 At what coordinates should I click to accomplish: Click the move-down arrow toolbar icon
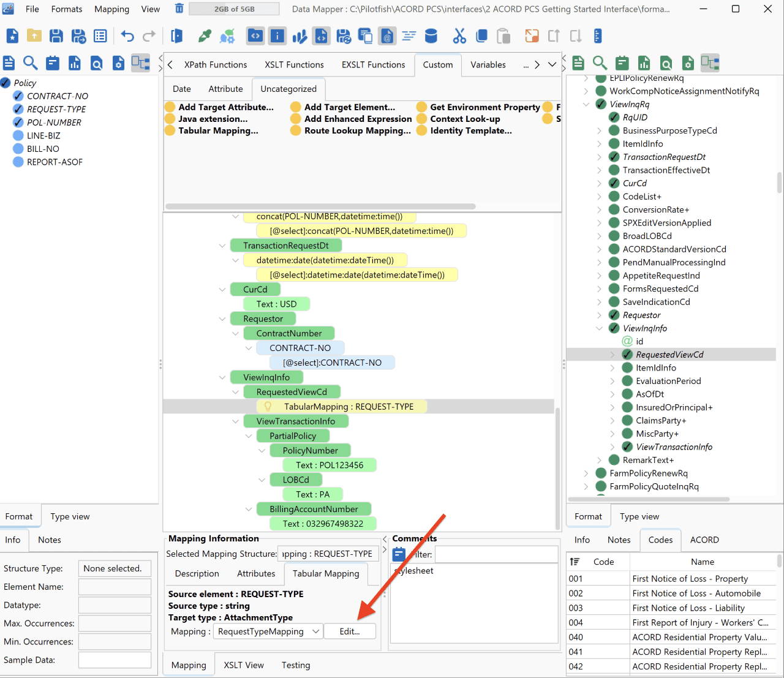576,36
